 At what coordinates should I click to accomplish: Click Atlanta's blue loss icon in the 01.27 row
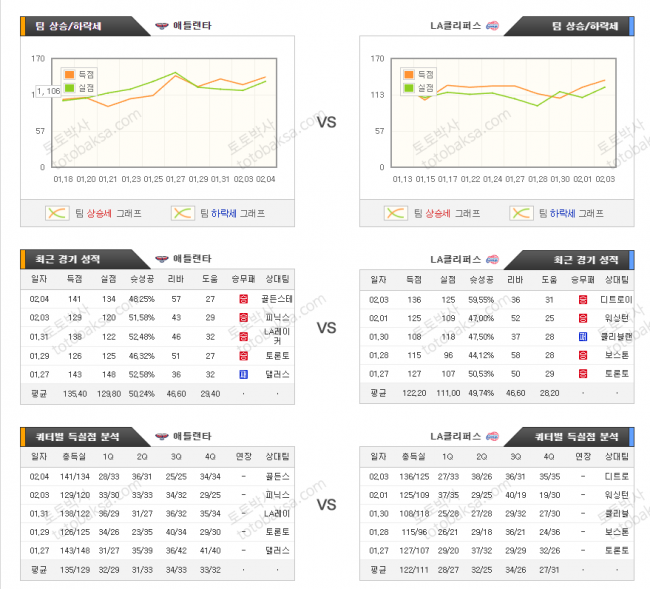pyautogui.click(x=242, y=373)
